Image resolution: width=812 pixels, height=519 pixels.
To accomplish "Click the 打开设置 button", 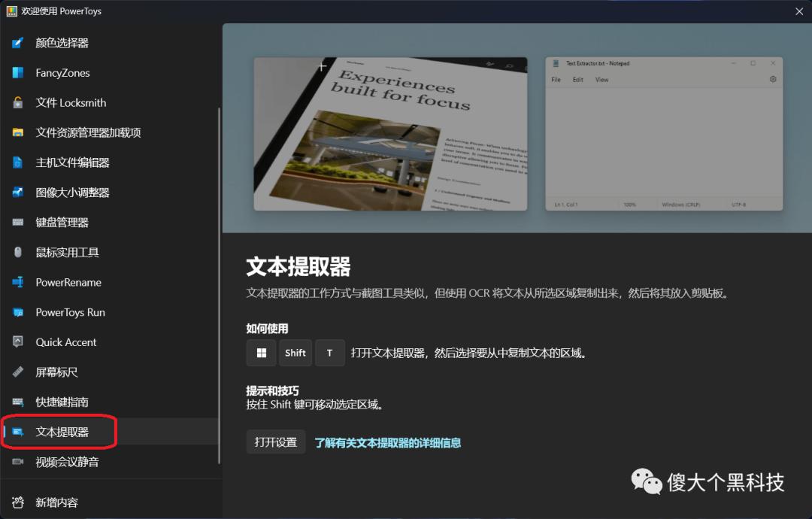I will click(275, 442).
